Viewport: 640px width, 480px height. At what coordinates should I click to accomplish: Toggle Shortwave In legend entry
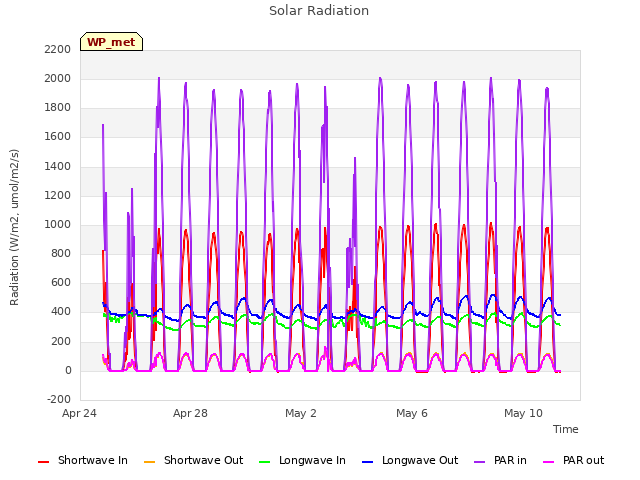click(83, 460)
